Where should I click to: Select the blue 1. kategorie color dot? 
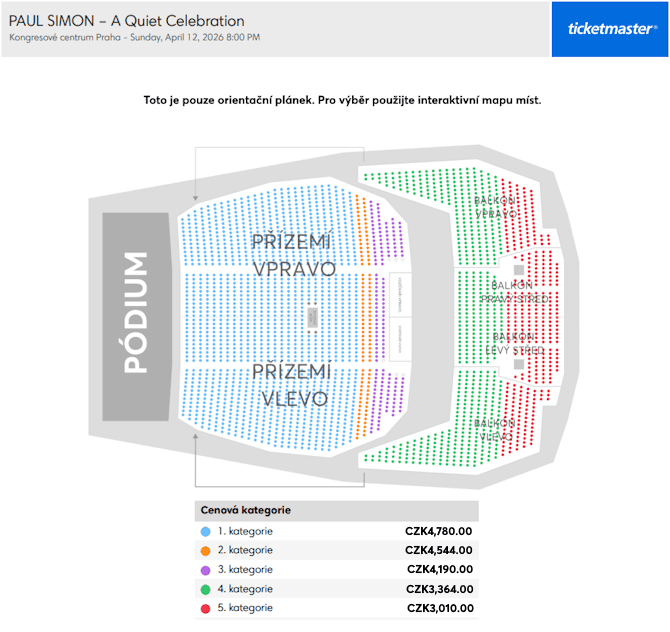pyautogui.click(x=206, y=532)
